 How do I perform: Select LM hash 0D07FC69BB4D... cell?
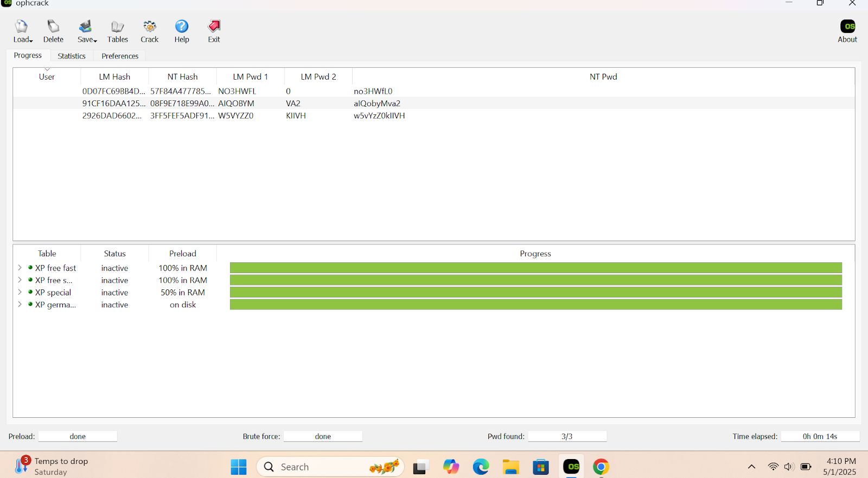[114, 91]
